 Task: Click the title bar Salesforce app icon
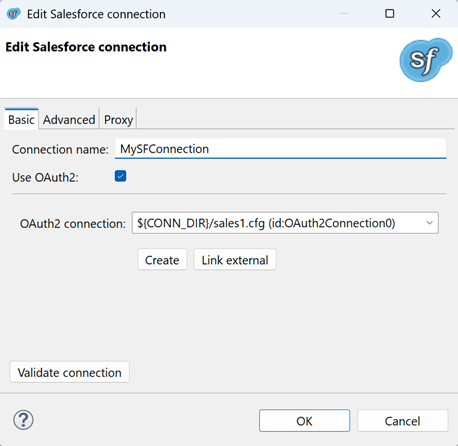pos(14,14)
